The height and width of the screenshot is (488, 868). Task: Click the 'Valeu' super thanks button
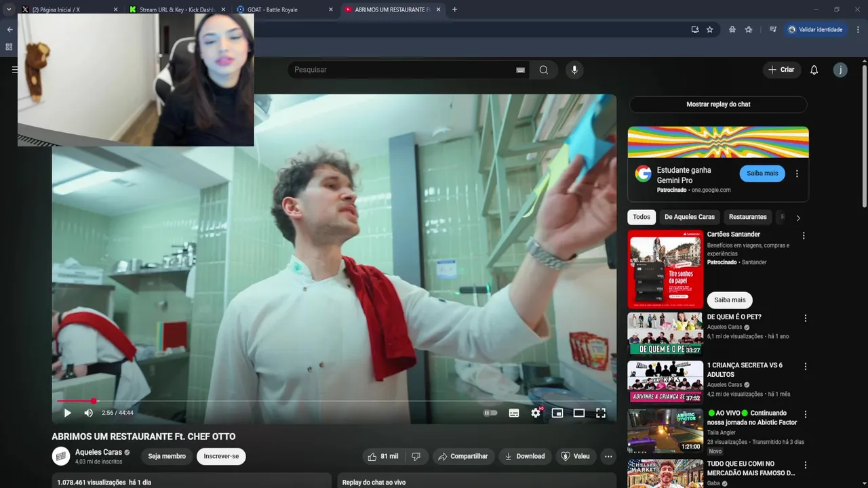(575, 456)
